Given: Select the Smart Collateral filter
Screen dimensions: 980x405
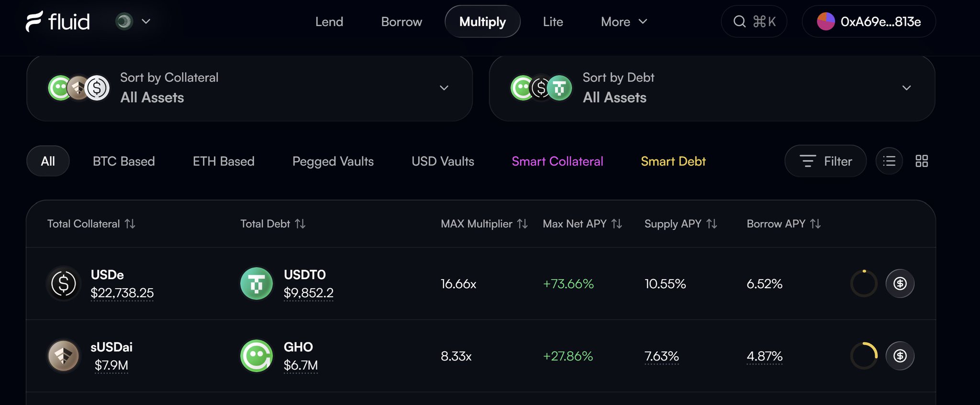Looking at the screenshot, I should click(x=557, y=161).
